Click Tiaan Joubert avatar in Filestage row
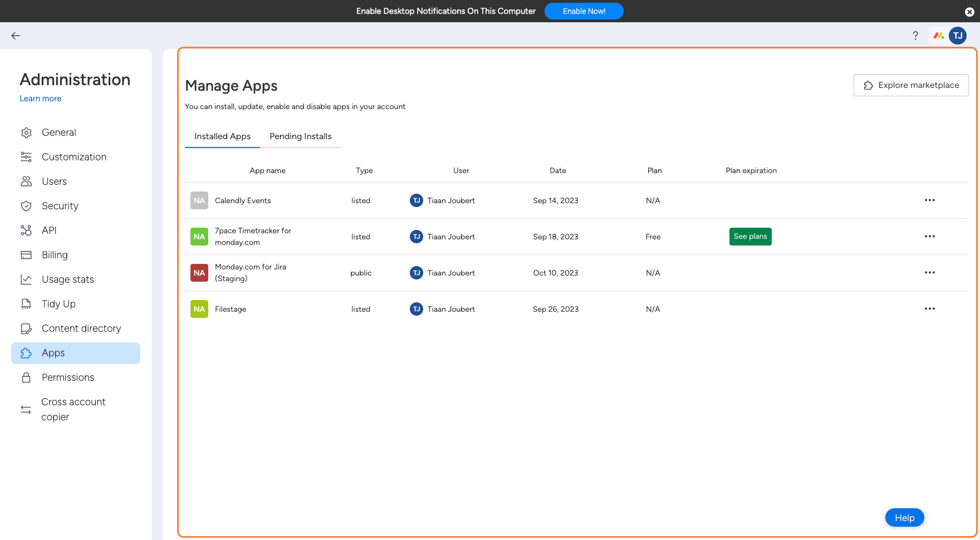This screenshot has height=540, width=980. coord(416,309)
